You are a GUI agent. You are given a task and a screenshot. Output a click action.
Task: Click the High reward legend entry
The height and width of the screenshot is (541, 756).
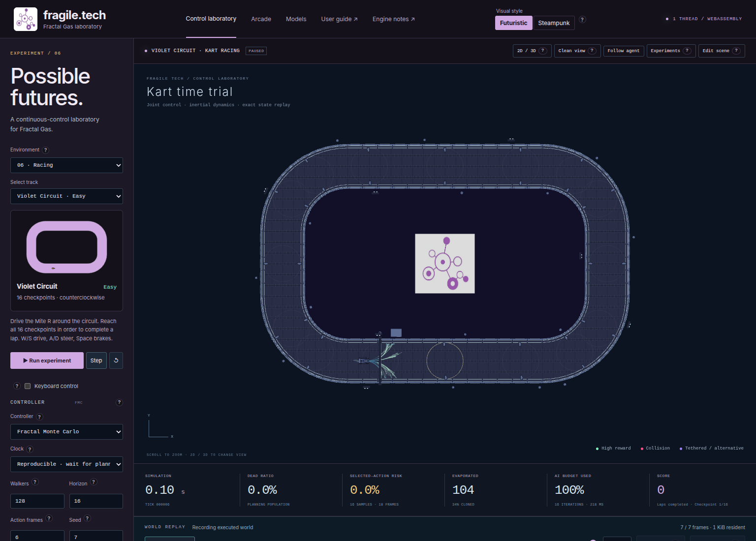(613, 449)
